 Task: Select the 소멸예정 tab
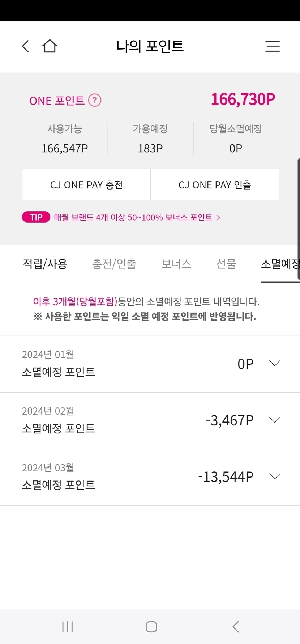[x=280, y=264]
